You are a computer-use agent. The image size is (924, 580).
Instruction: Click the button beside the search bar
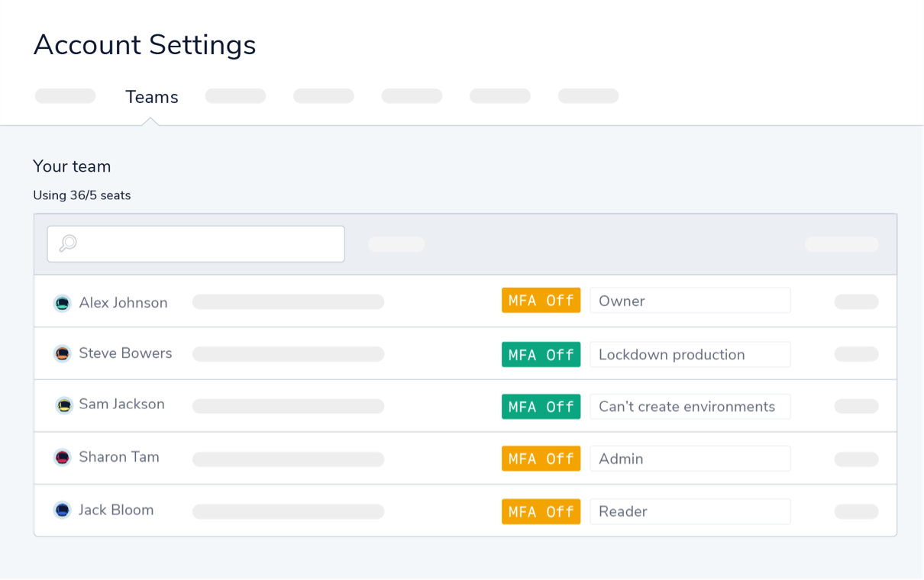(396, 243)
